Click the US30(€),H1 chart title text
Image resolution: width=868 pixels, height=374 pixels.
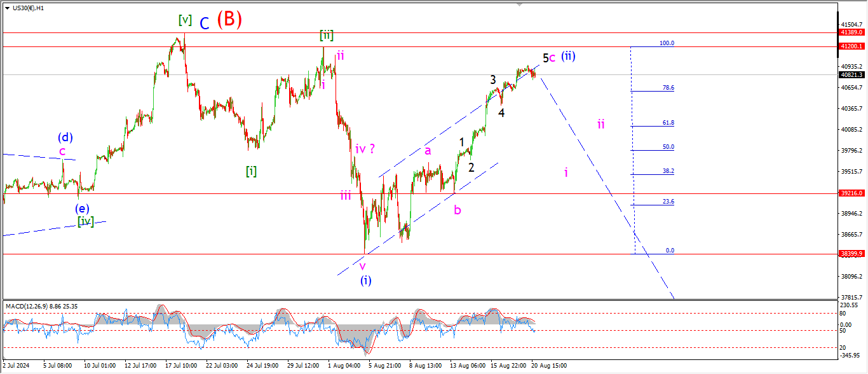pos(31,8)
